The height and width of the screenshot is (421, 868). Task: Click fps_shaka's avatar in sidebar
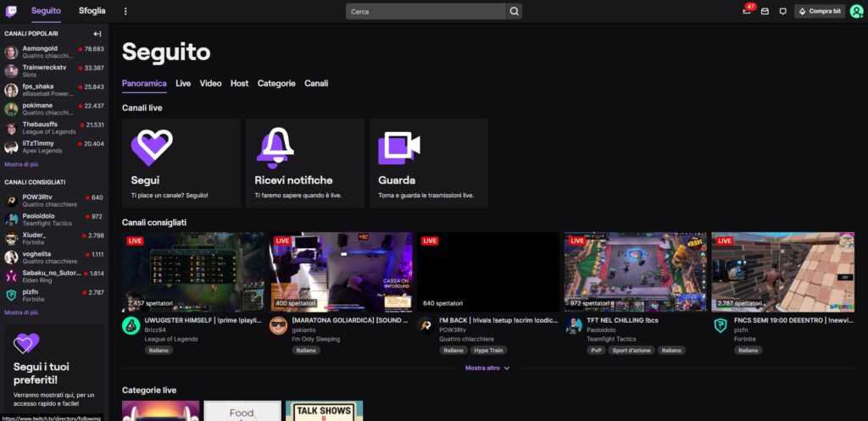[x=11, y=90]
